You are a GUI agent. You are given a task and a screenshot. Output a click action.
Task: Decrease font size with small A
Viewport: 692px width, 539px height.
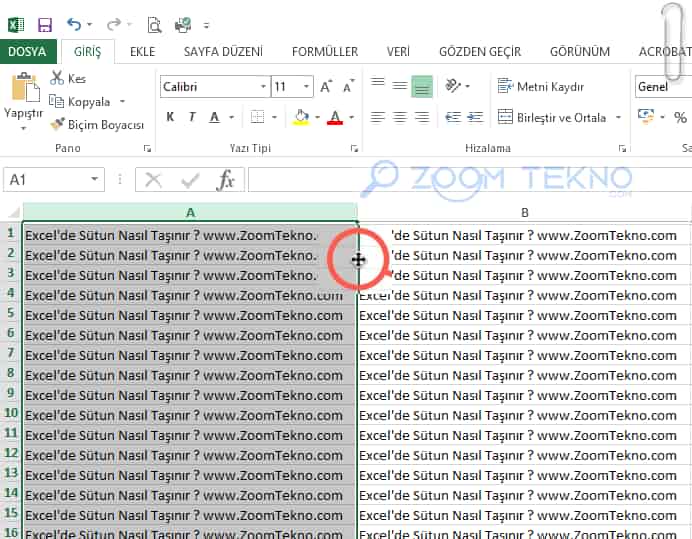[349, 87]
